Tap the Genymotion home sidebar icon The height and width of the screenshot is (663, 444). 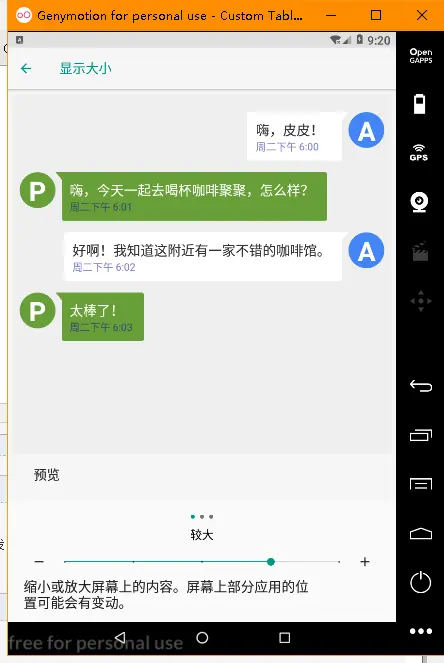click(x=421, y=534)
